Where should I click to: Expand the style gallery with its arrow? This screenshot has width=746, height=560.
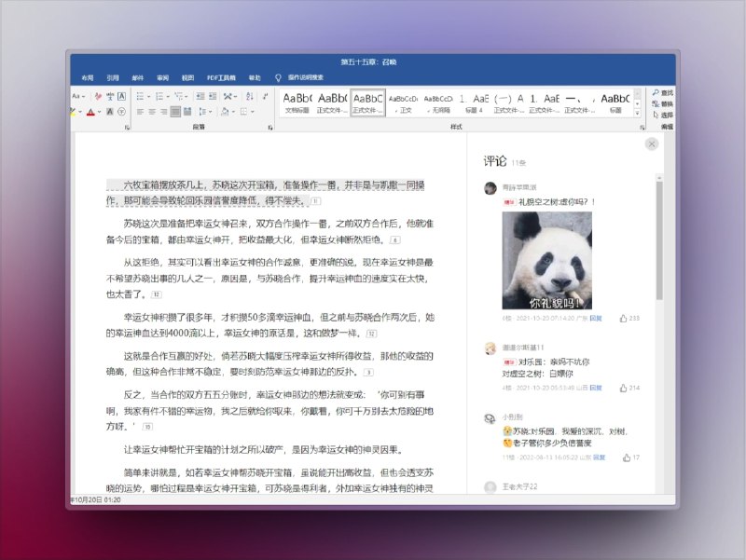638,114
